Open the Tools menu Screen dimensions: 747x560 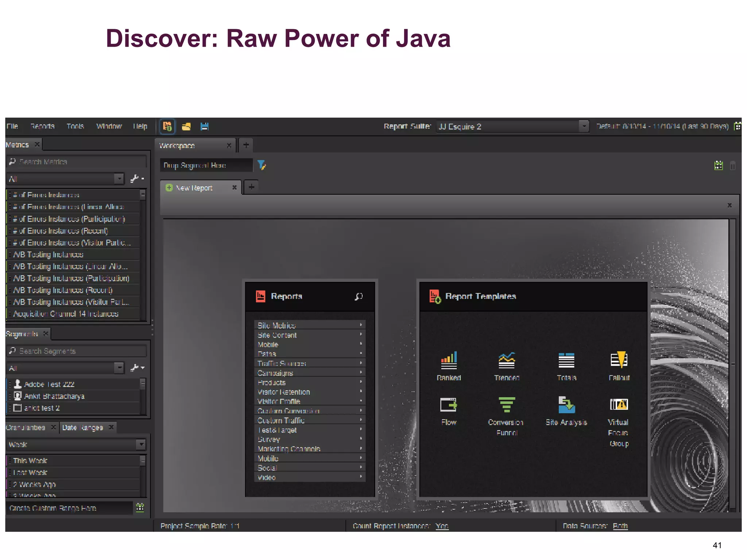coord(75,126)
